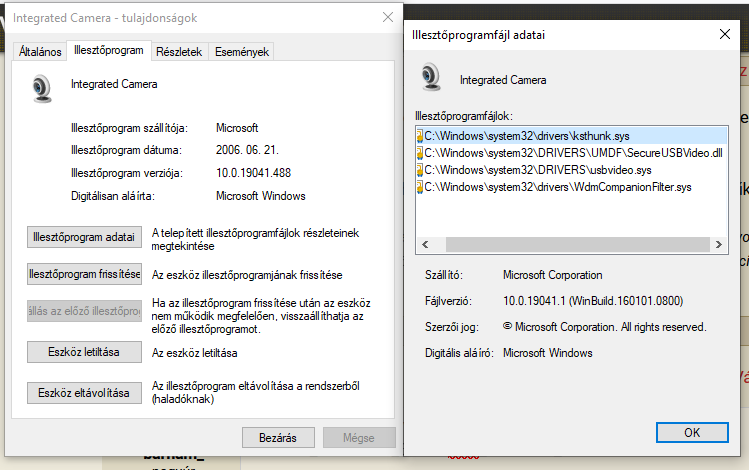
Task: Click the file icon beside ksthunk.sys
Action: (420, 136)
